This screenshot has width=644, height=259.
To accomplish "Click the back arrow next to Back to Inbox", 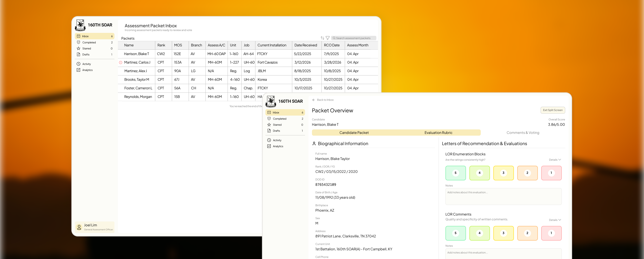I will (x=314, y=100).
